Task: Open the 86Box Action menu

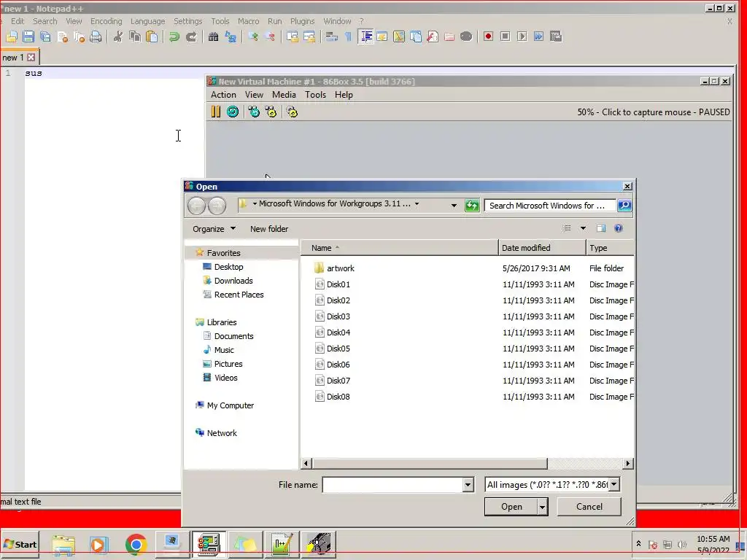Action: (223, 95)
